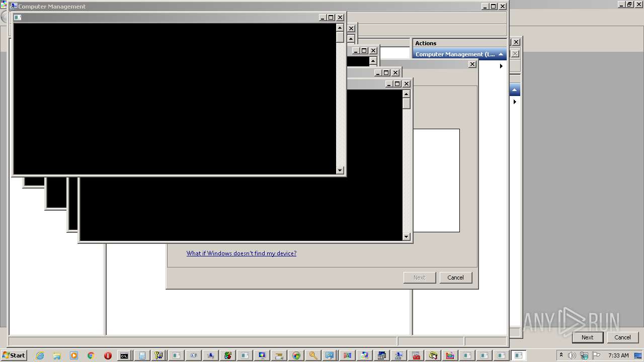Select the currently active taskbar window button

tap(518, 355)
